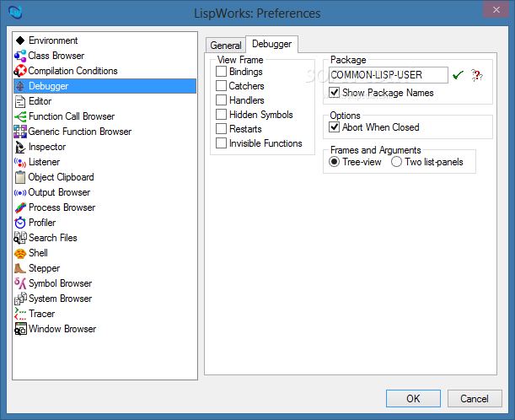Enable the Hidden Symbols checkbox

tap(221, 115)
